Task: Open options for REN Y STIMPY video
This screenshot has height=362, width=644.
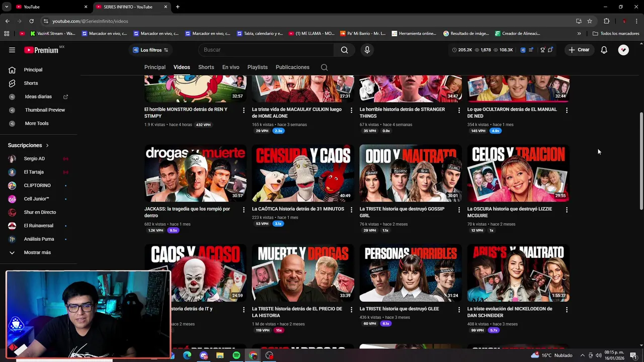Action: coord(244,110)
